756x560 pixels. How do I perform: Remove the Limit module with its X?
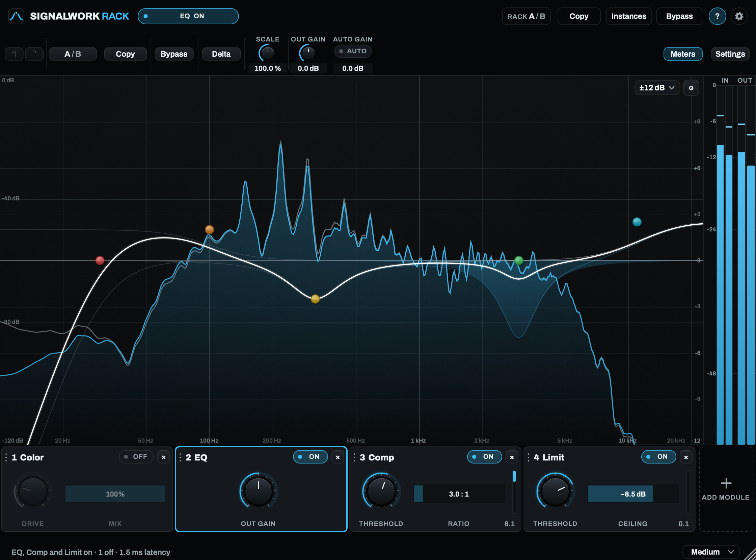pos(686,457)
